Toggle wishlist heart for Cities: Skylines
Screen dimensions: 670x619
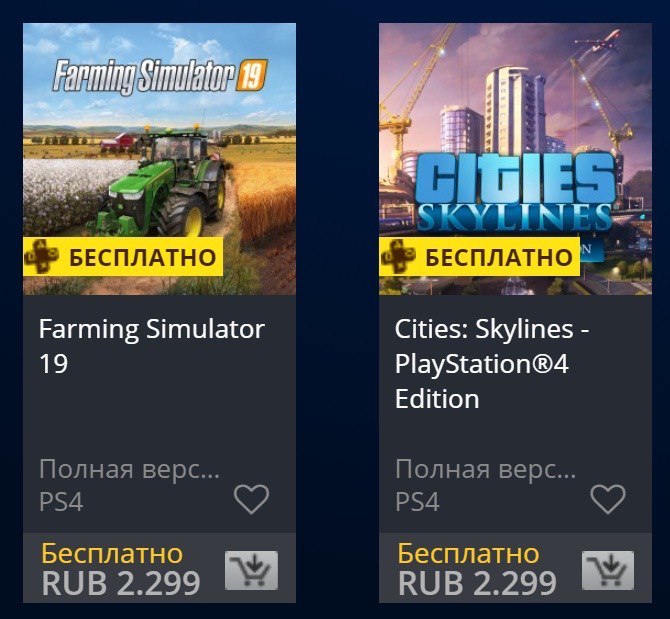pos(608,499)
